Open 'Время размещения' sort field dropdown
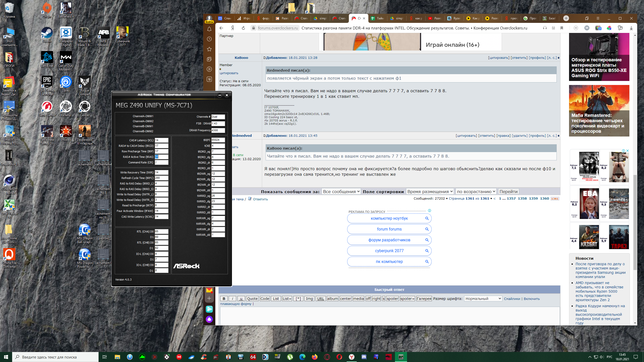 pyautogui.click(x=430, y=192)
